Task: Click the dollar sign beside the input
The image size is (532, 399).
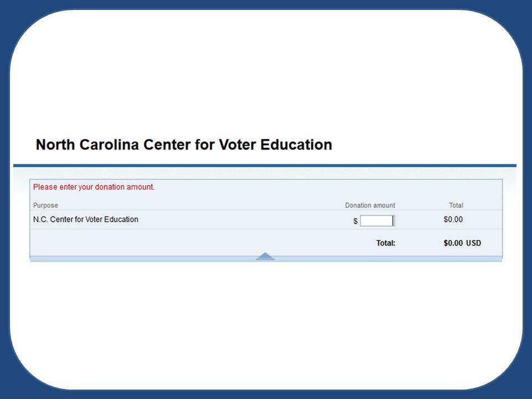Action: click(x=355, y=221)
